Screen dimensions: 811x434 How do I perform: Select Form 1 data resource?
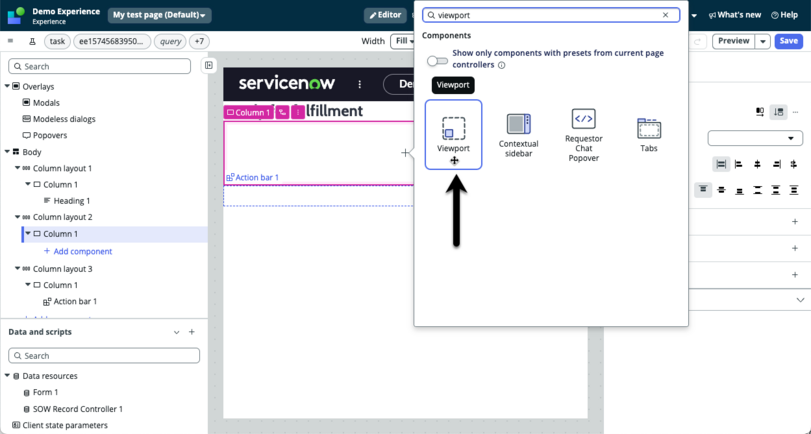click(46, 392)
